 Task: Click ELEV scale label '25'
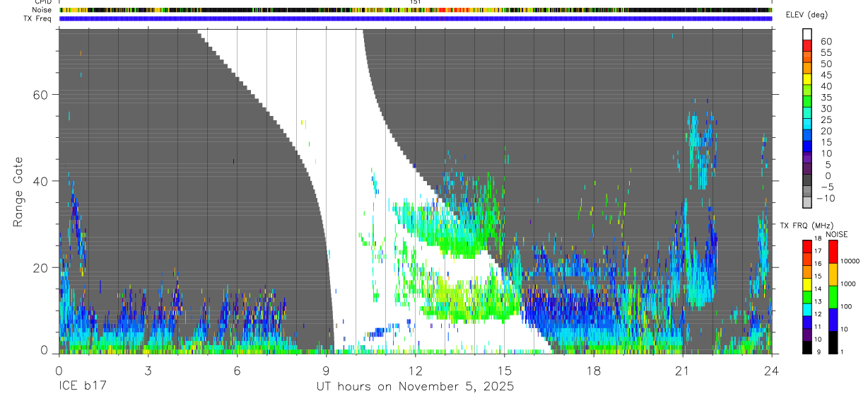coord(826,120)
